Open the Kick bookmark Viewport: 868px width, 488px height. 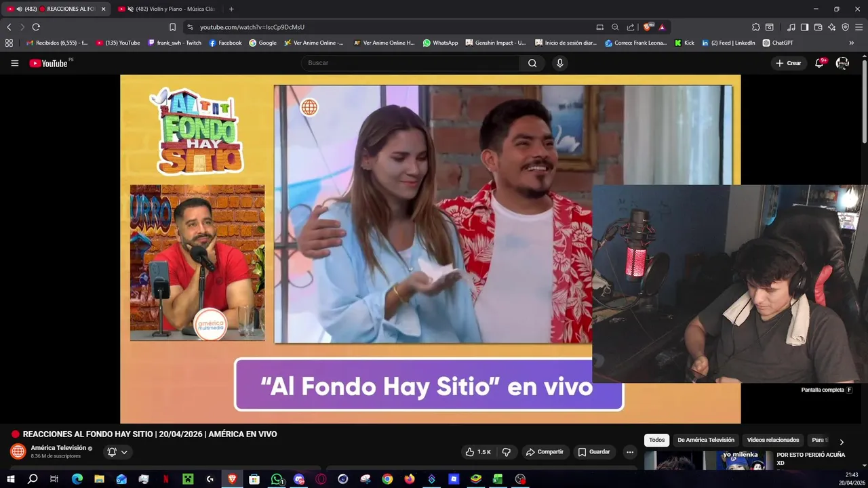684,43
